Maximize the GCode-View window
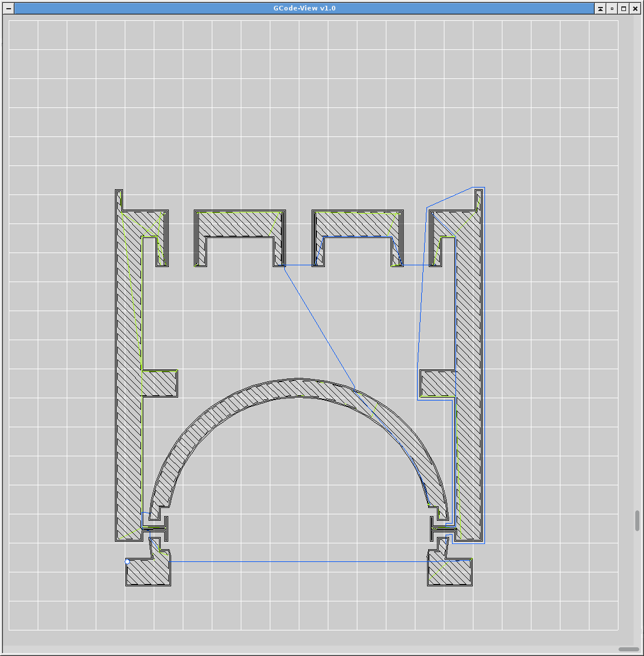This screenshot has width=644, height=656. click(x=624, y=9)
